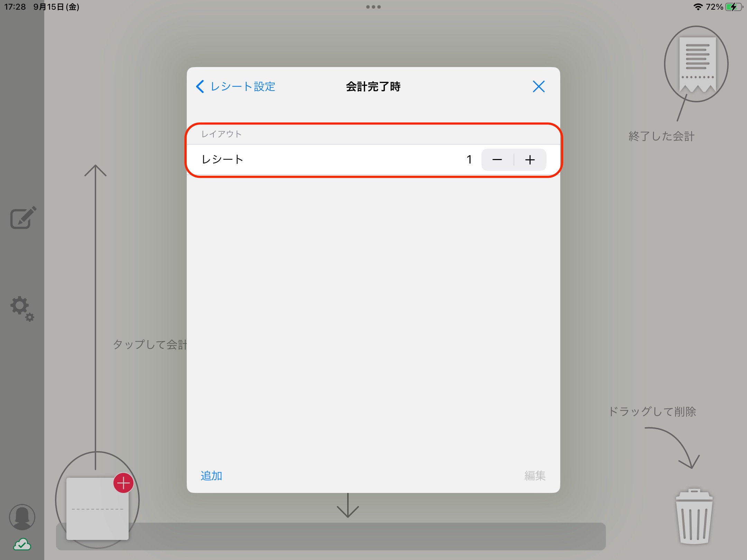Open the finished receipts icon

[696, 64]
